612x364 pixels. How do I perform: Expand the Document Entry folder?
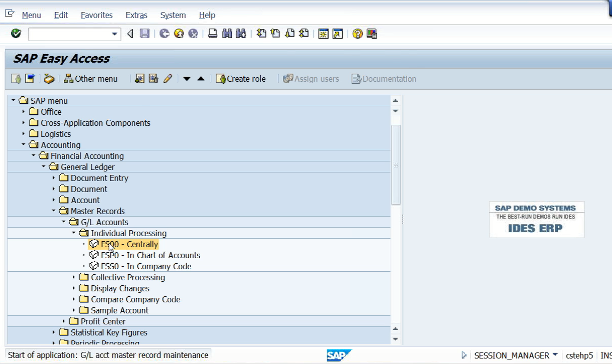[x=53, y=178]
